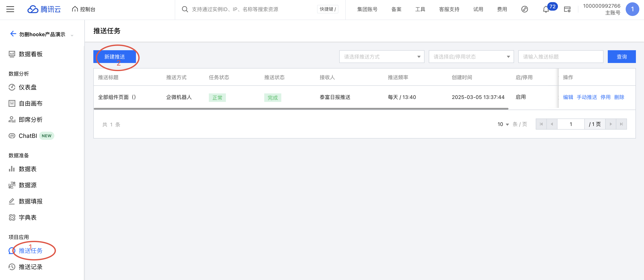Click the back arrow beside project name
644x280 pixels.
[13, 34]
